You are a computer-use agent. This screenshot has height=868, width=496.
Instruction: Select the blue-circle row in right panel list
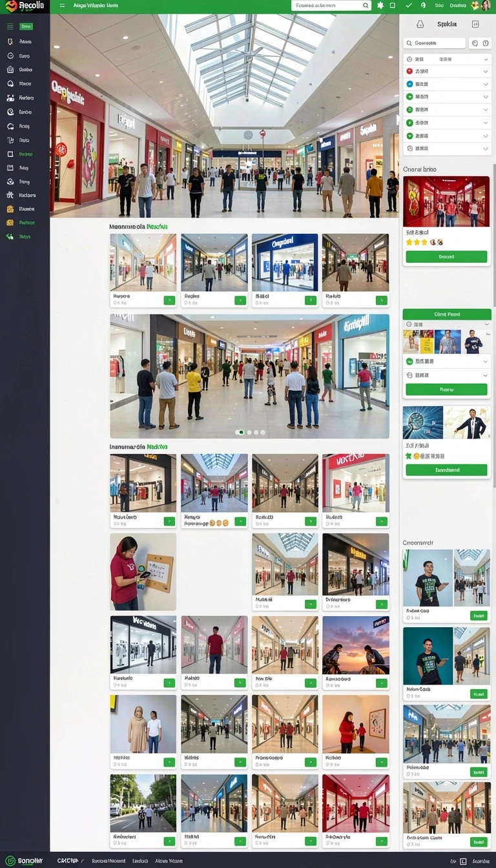tap(447, 84)
